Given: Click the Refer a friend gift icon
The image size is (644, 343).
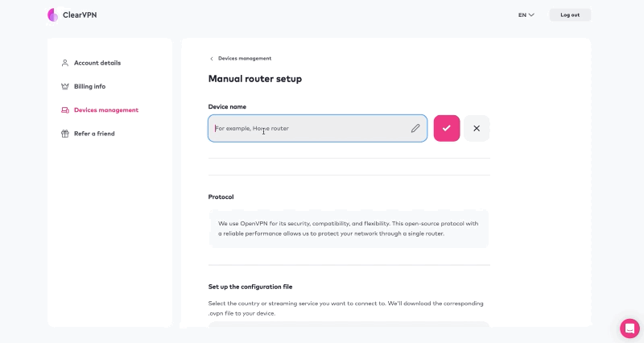Looking at the screenshot, I should point(65,134).
